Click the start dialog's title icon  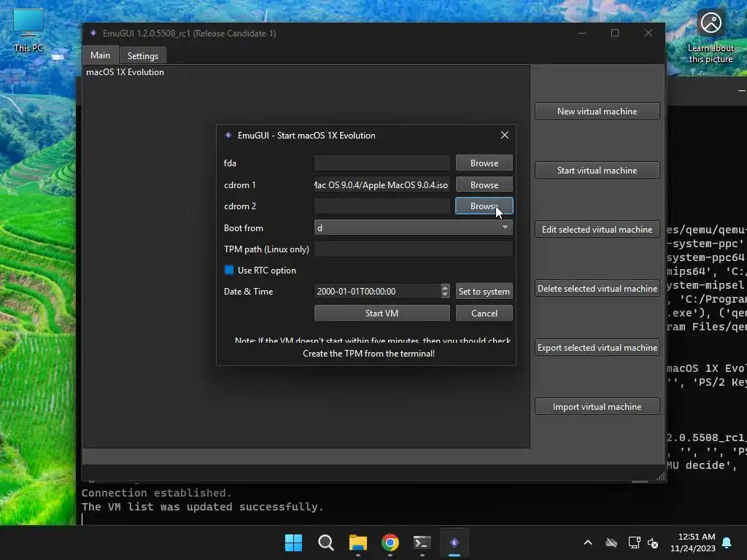[x=228, y=135]
